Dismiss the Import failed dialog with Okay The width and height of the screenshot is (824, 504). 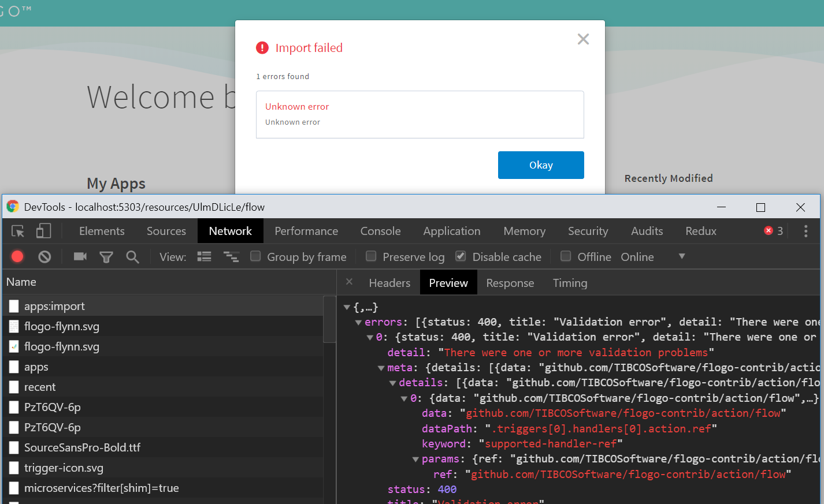pos(540,165)
